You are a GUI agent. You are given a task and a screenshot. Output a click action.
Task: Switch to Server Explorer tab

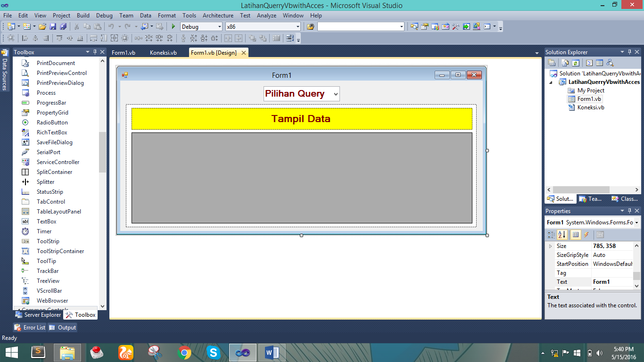tap(38, 314)
